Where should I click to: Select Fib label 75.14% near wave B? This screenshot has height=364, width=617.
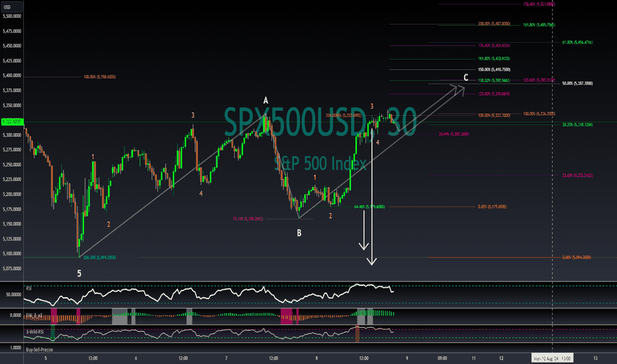pos(248,219)
